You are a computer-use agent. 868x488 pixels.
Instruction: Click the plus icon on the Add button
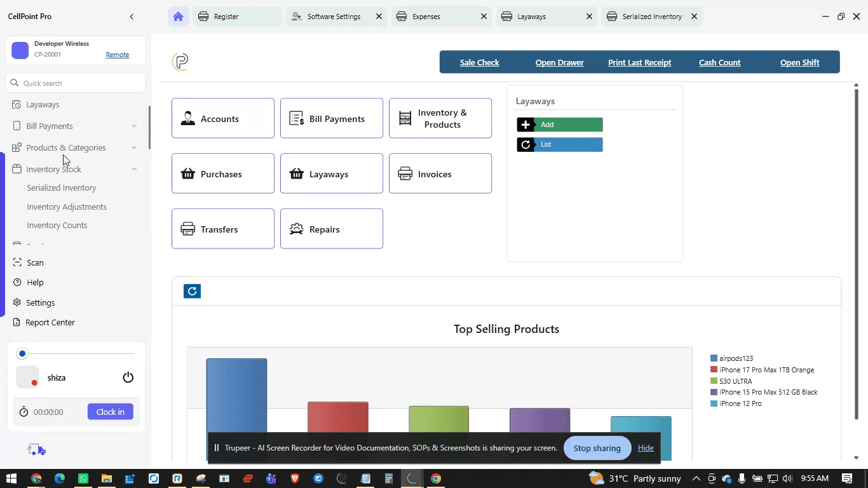[526, 125]
